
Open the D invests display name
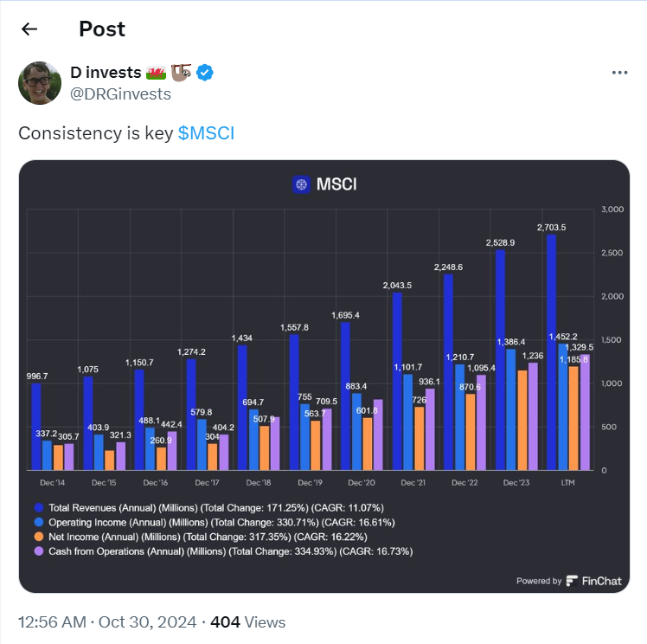point(105,73)
